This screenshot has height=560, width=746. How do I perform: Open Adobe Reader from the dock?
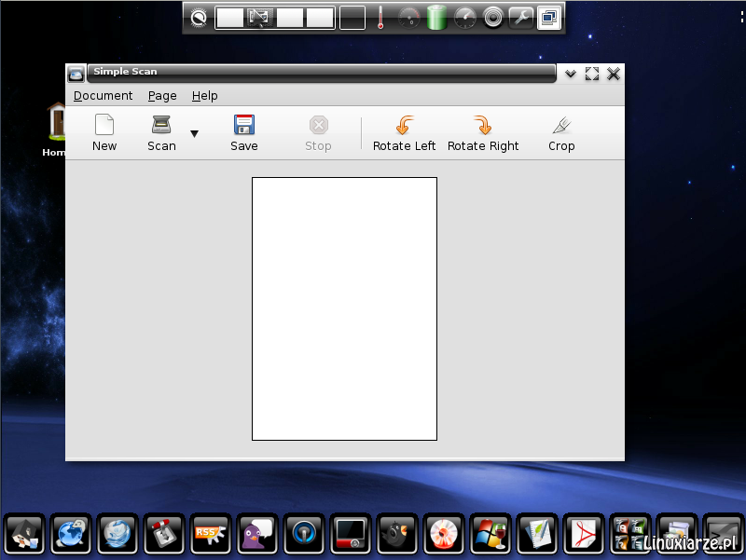tap(584, 534)
